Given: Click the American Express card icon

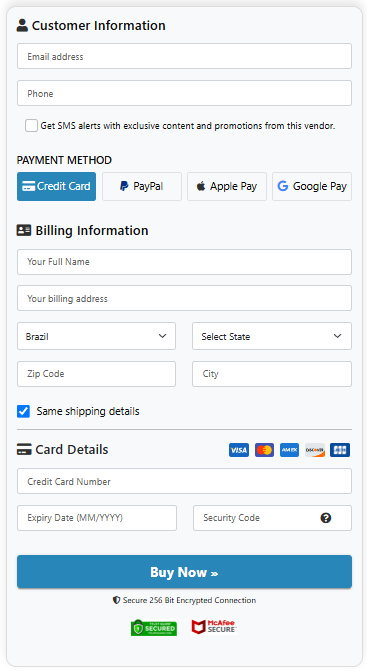Looking at the screenshot, I should click(289, 450).
